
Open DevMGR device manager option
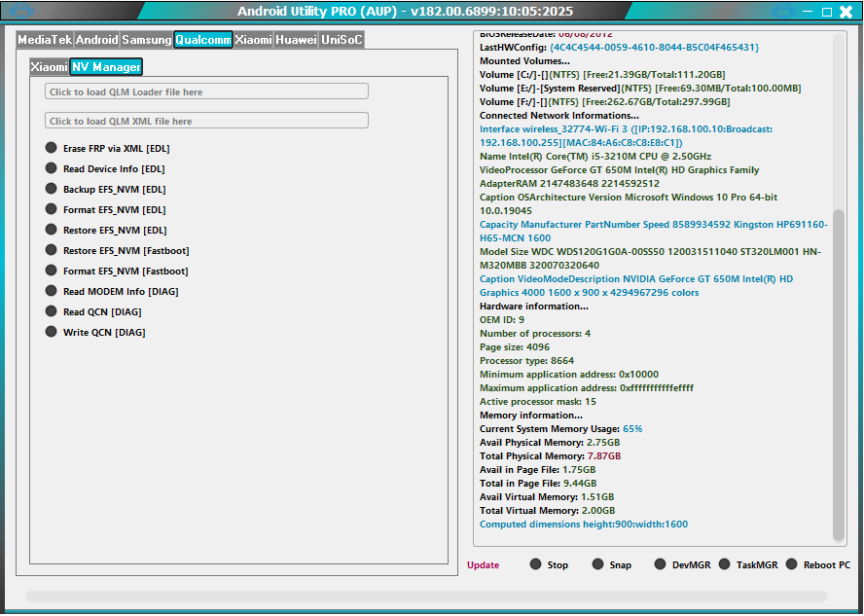[x=682, y=564]
